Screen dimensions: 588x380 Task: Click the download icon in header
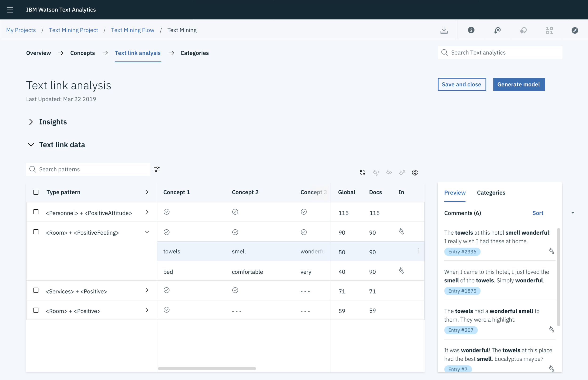(x=444, y=30)
